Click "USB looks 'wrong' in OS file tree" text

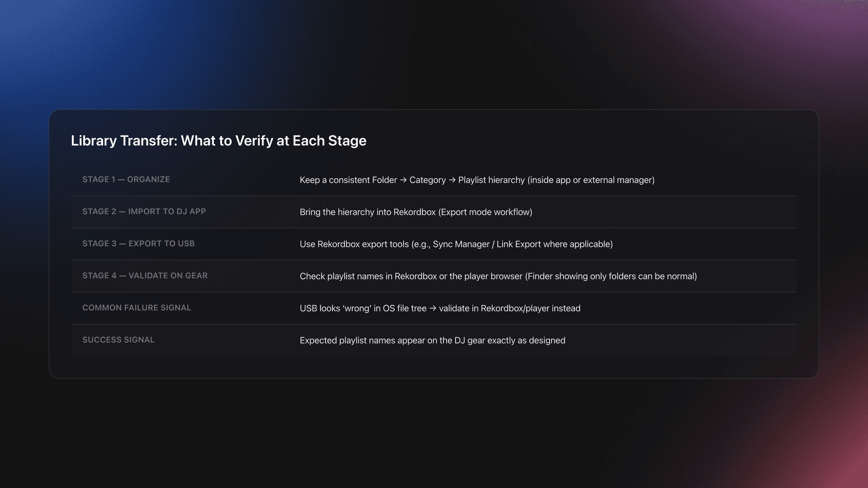point(363,309)
